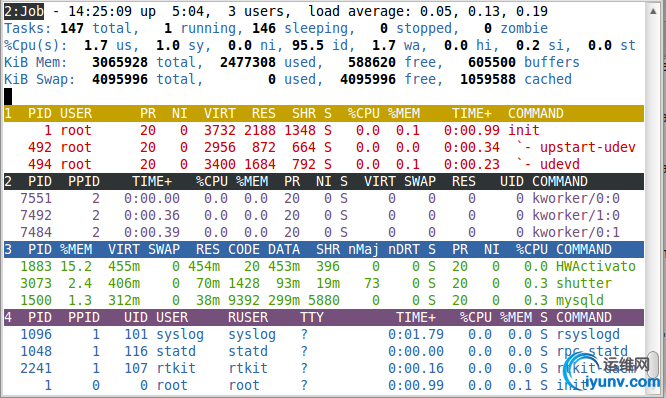Click the 2:Job window label

pos(24,11)
